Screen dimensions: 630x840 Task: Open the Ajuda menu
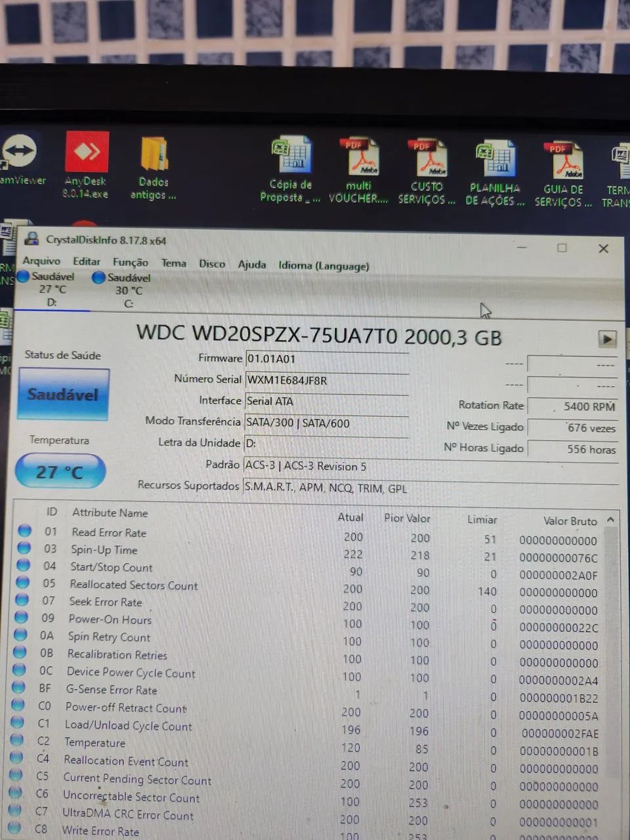[x=252, y=264]
